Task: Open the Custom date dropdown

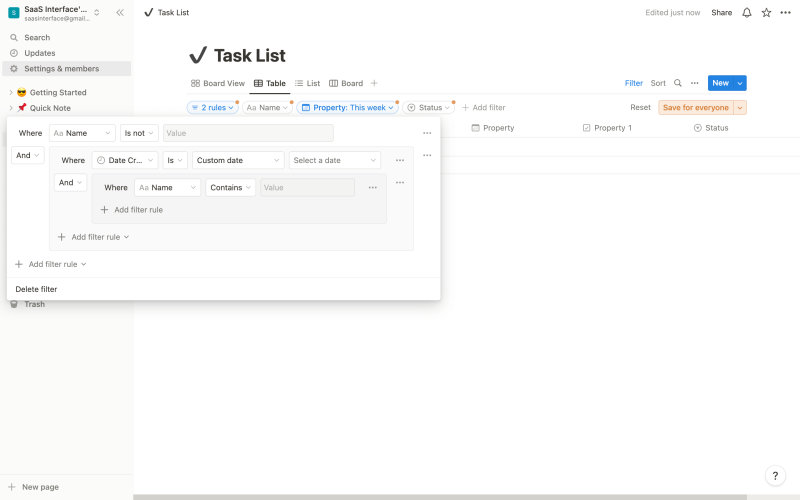Action: pyautogui.click(x=238, y=160)
